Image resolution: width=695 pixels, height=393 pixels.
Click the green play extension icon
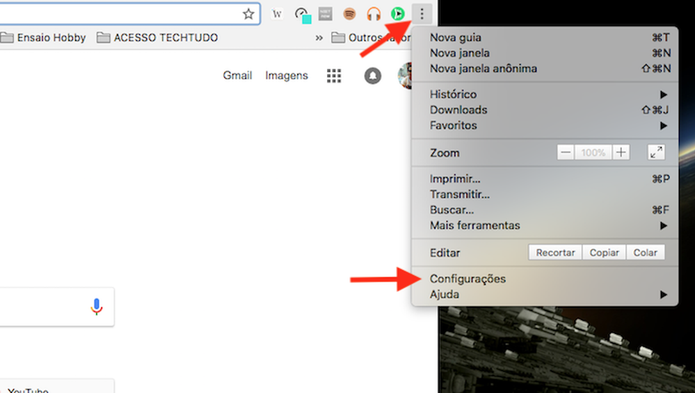(398, 14)
